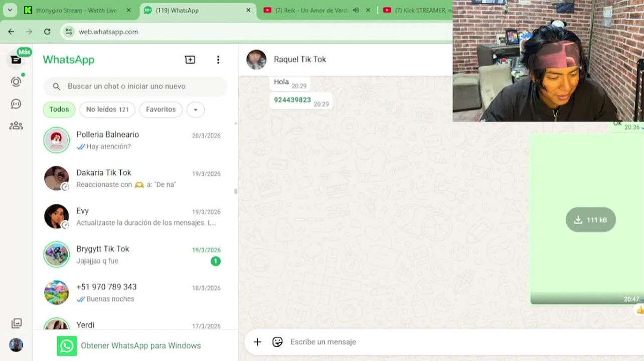Select the Favoritos filter
Viewport: 644px width, 361px height.
tap(161, 109)
